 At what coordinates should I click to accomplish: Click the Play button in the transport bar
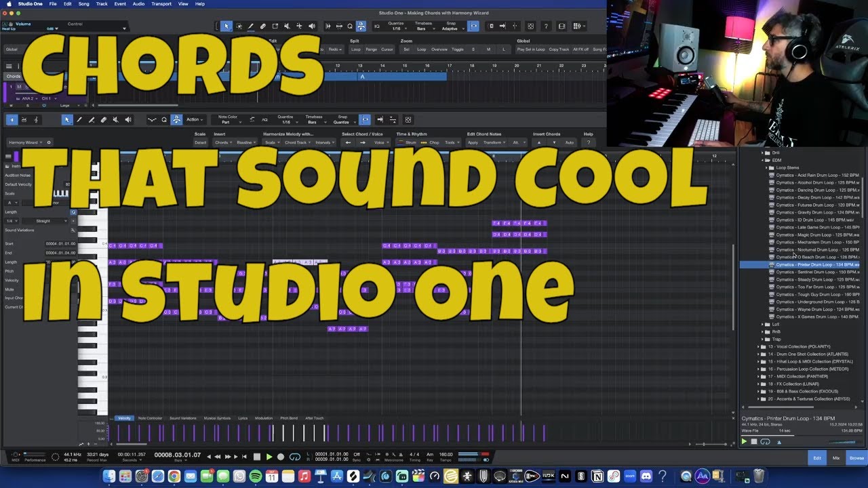click(269, 457)
